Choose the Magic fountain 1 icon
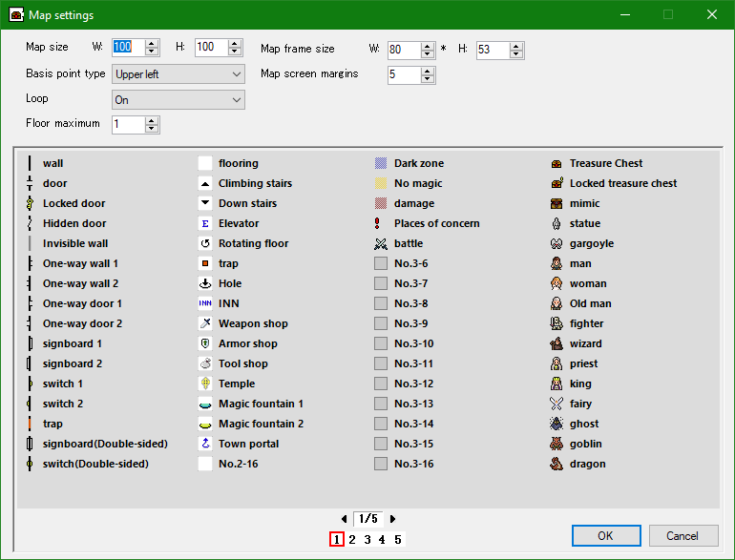This screenshot has width=735, height=560. [205, 404]
